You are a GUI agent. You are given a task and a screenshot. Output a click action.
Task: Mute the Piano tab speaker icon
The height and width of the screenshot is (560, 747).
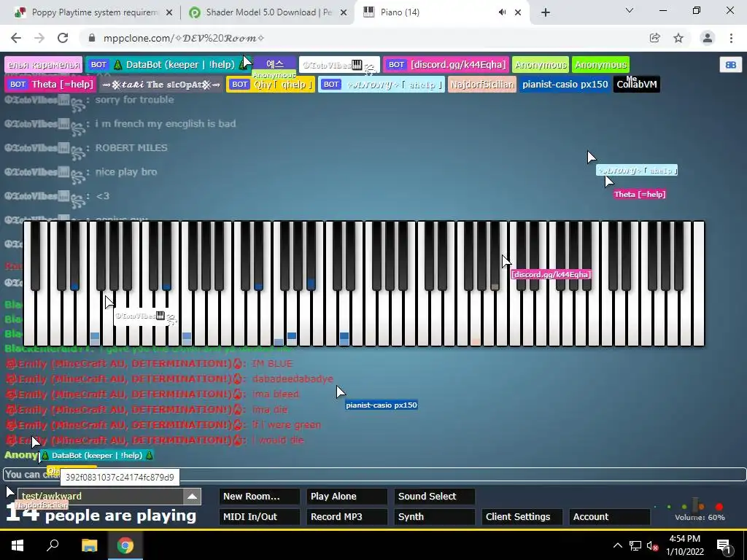click(502, 12)
